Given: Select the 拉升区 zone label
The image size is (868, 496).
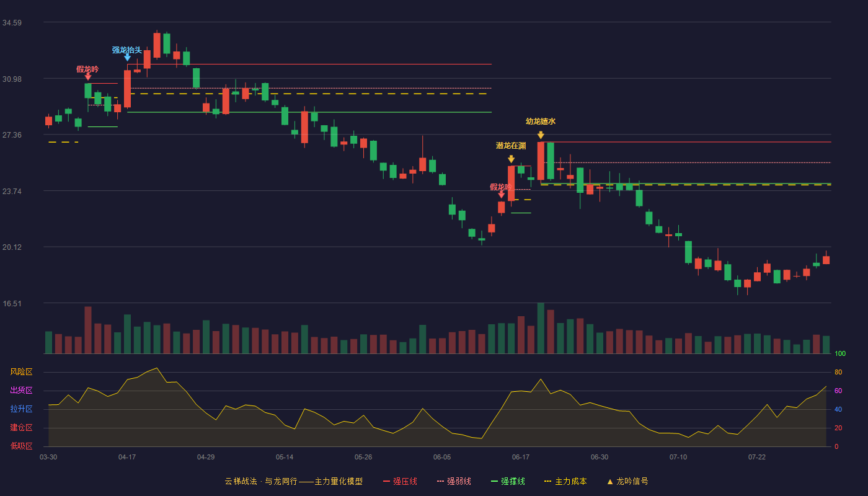Looking at the screenshot, I should pyautogui.click(x=21, y=409).
